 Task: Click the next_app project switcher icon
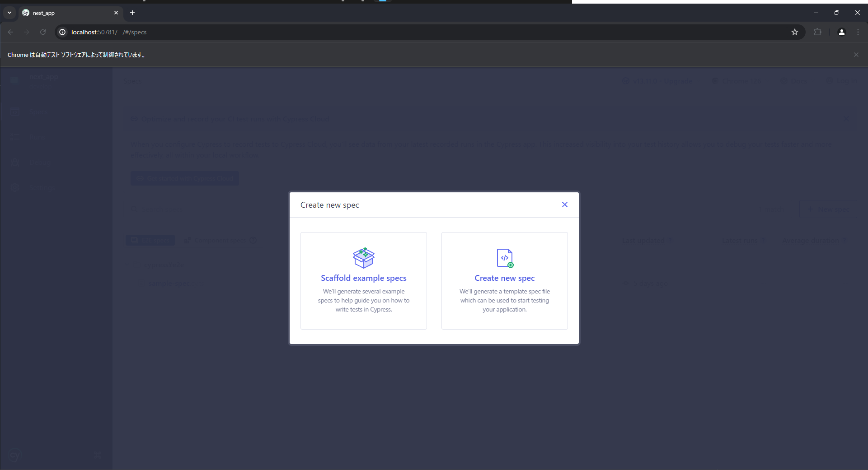point(14,80)
